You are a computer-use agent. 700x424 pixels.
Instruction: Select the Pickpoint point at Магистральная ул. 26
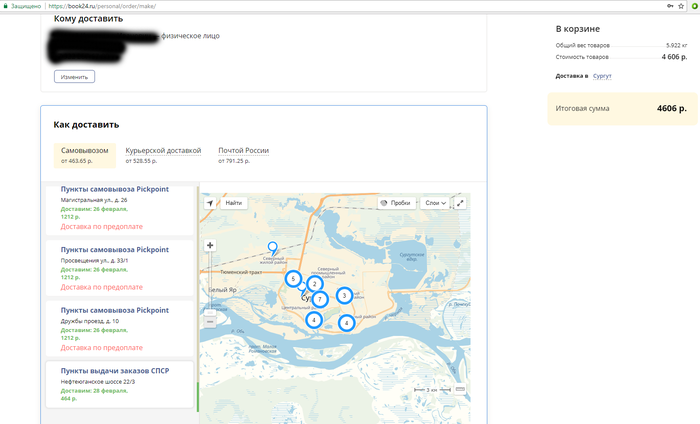(x=114, y=189)
